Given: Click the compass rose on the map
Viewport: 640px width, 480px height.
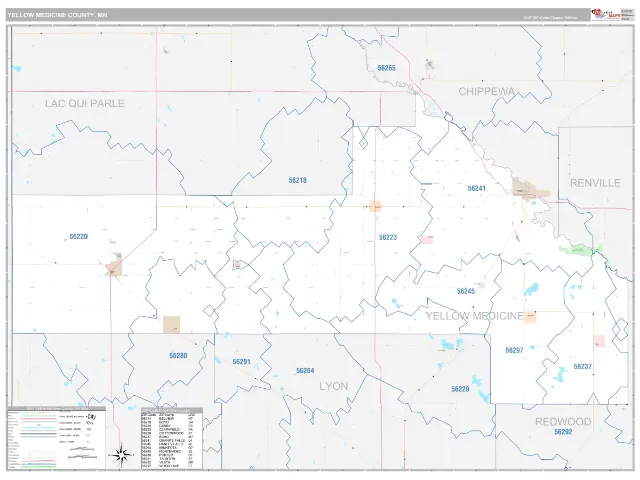Looking at the screenshot, I should pos(121,455).
